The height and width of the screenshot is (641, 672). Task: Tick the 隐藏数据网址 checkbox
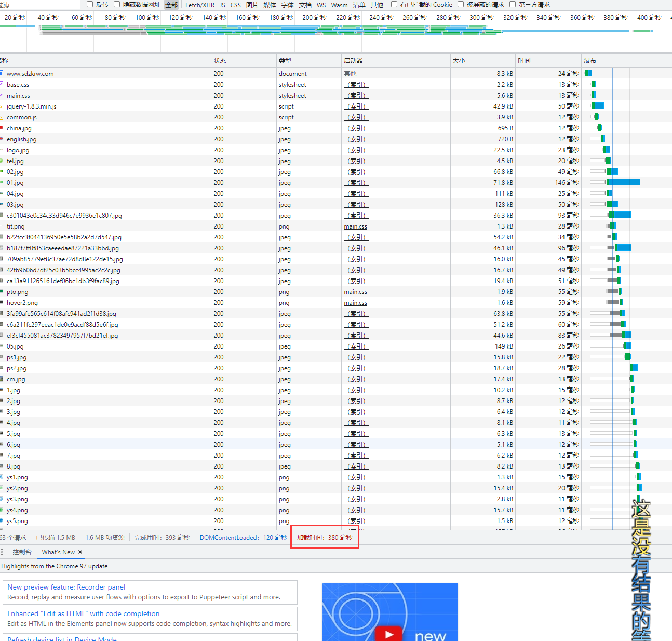[x=117, y=4]
